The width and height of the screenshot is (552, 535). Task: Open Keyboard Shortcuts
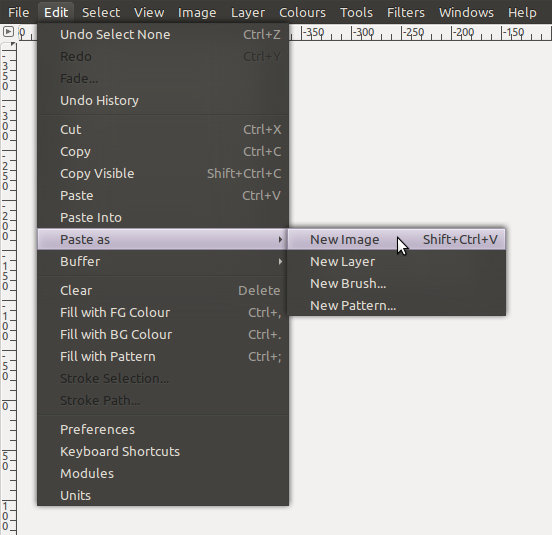coord(163,452)
